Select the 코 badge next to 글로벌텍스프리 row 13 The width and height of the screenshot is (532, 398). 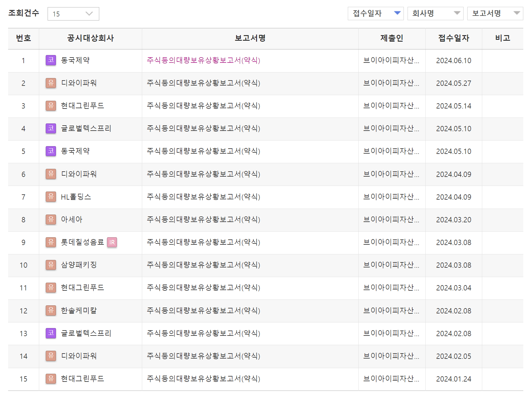point(50,333)
